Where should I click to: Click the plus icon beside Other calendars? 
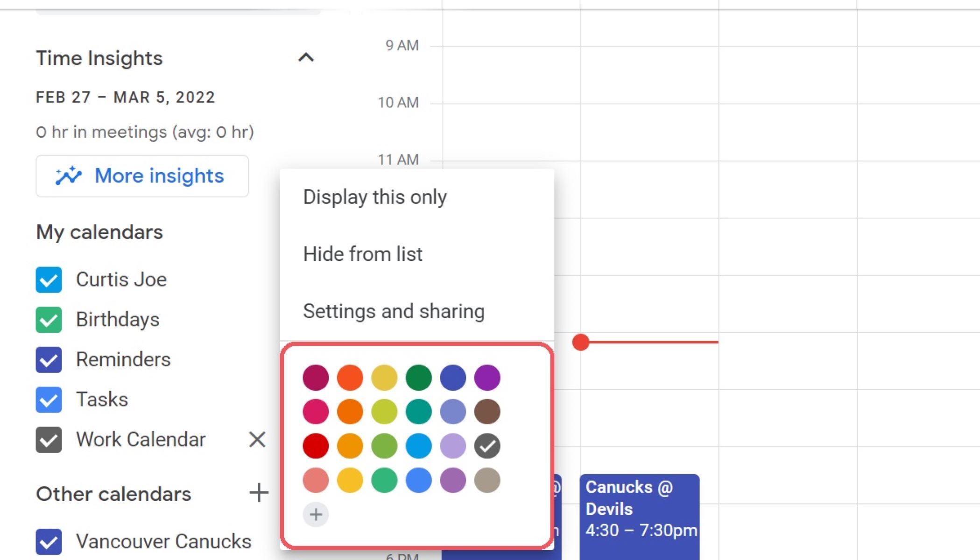(x=259, y=493)
